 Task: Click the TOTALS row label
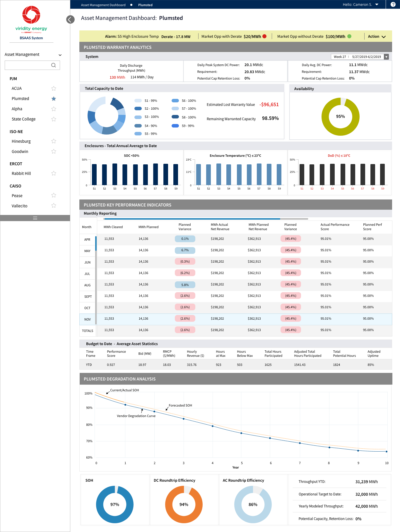(88, 331)
